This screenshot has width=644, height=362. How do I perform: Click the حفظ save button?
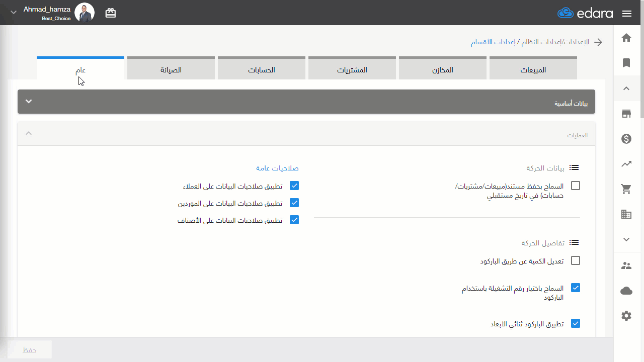coord(30,349)
